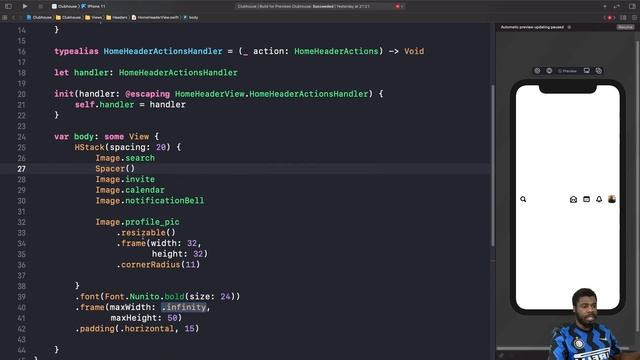
Task: Open the Clubhouse scheme selector
Action: 65,6
